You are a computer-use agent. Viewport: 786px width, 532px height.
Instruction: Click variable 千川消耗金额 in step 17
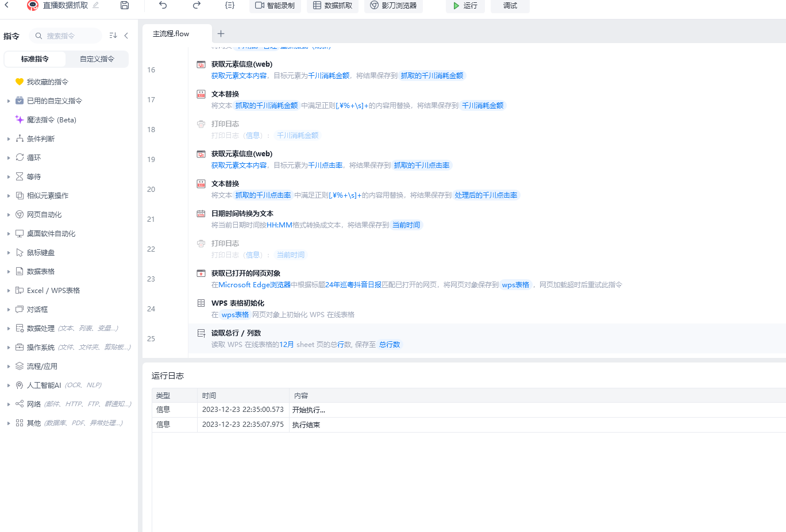click(x=483, y=106)
